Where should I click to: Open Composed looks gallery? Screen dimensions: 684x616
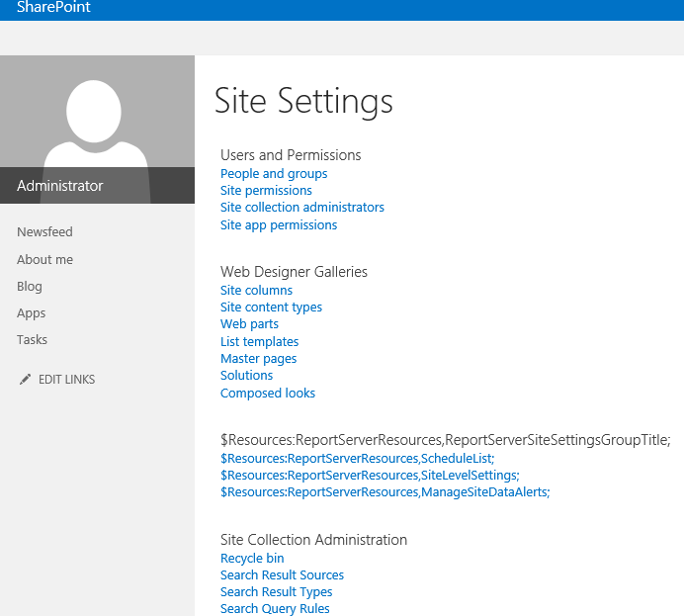coord(268,394)
